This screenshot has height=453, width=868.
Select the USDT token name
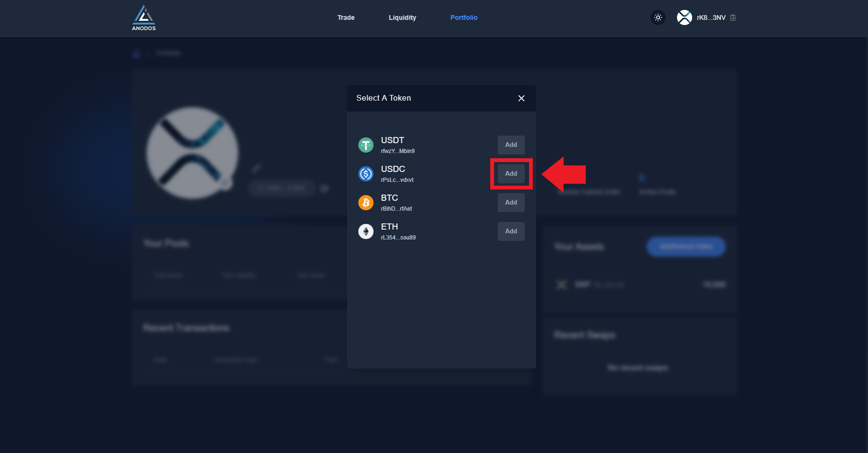pos(392,140)
